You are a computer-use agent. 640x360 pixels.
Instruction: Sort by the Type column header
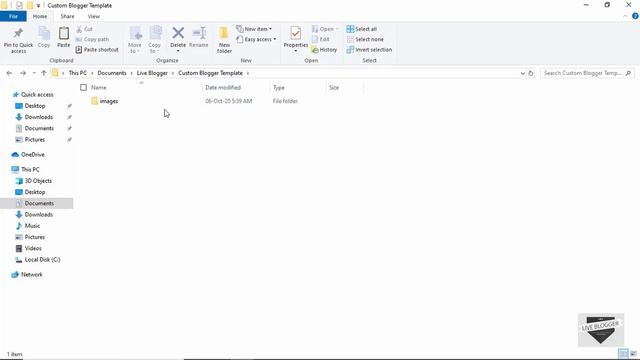[x=279, y=87]
